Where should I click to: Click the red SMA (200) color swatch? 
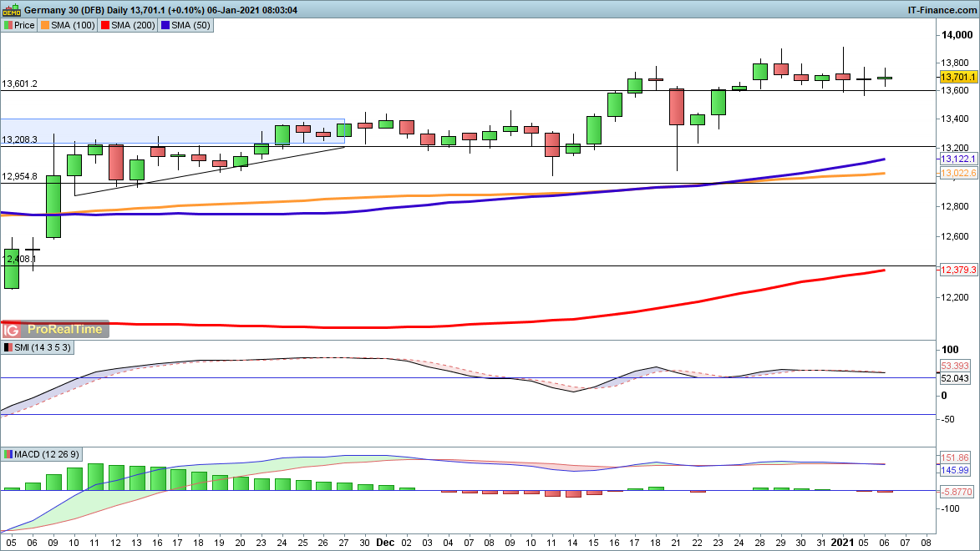104,25
